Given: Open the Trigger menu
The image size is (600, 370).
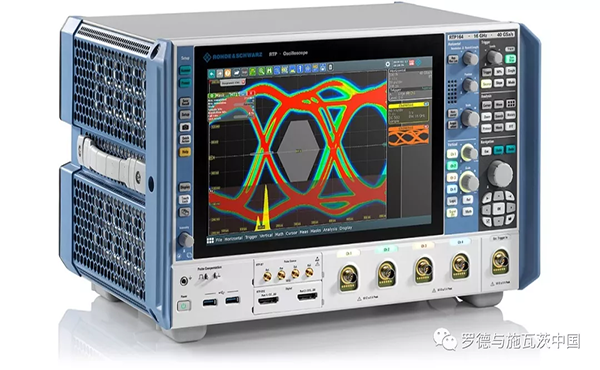Looking at the screenshot, I should click(x=251, y=237).
